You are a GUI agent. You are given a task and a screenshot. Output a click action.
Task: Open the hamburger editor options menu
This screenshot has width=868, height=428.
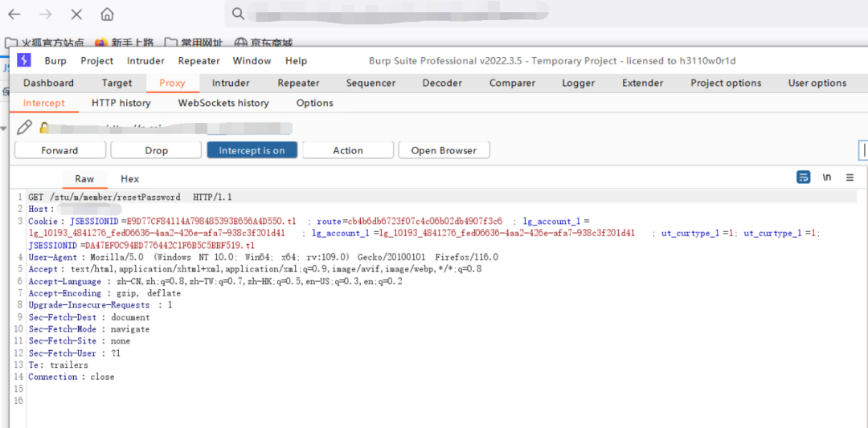pyautogui.click(x=850, y=177)
